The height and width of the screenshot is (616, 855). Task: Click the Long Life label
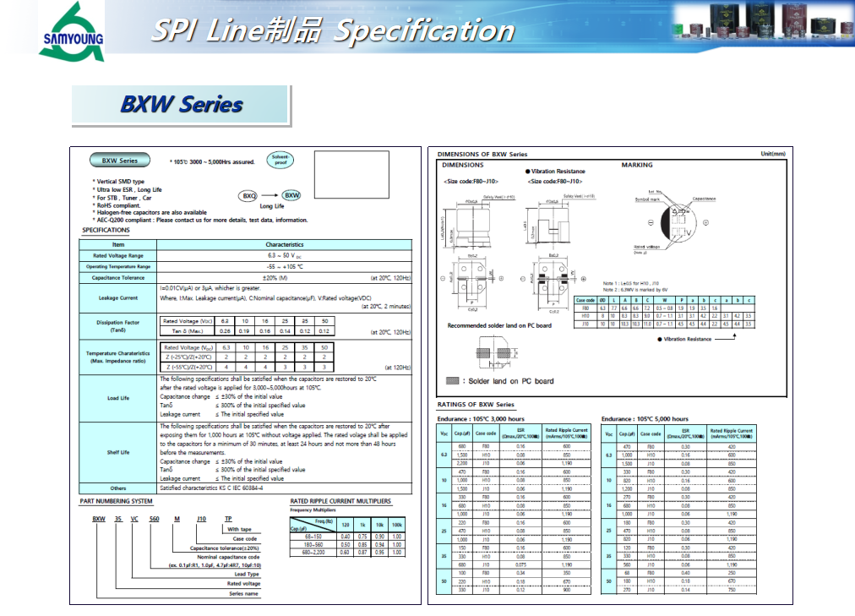(271, 206)
